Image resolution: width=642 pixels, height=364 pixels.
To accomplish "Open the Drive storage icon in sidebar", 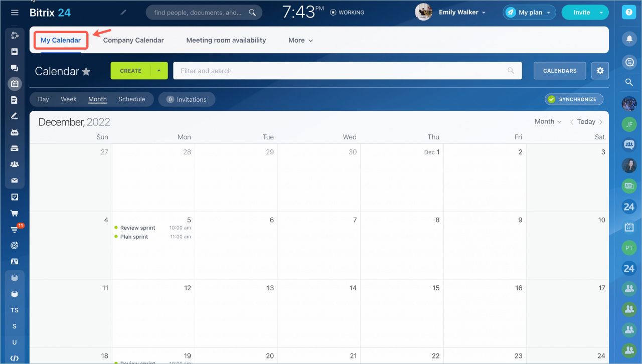I will pos(15,148).
